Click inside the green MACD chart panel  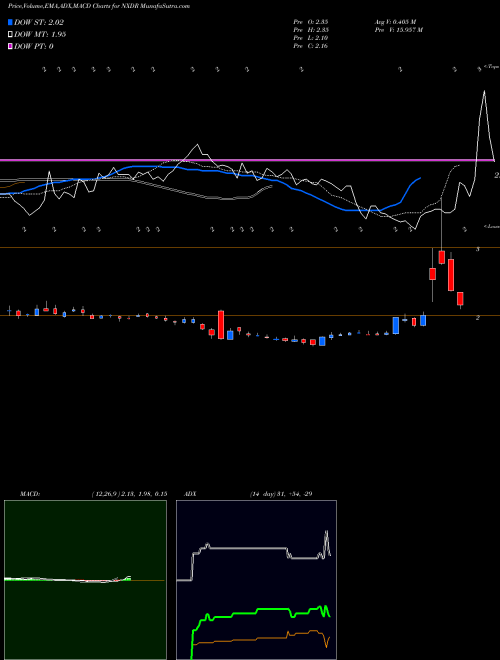click(x=85, y=580)
